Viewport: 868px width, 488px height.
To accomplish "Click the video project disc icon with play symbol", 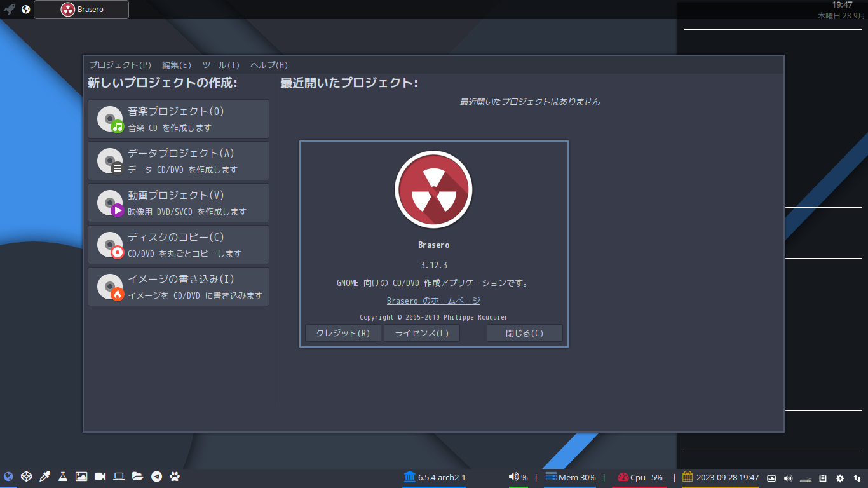I will point(110,203).
